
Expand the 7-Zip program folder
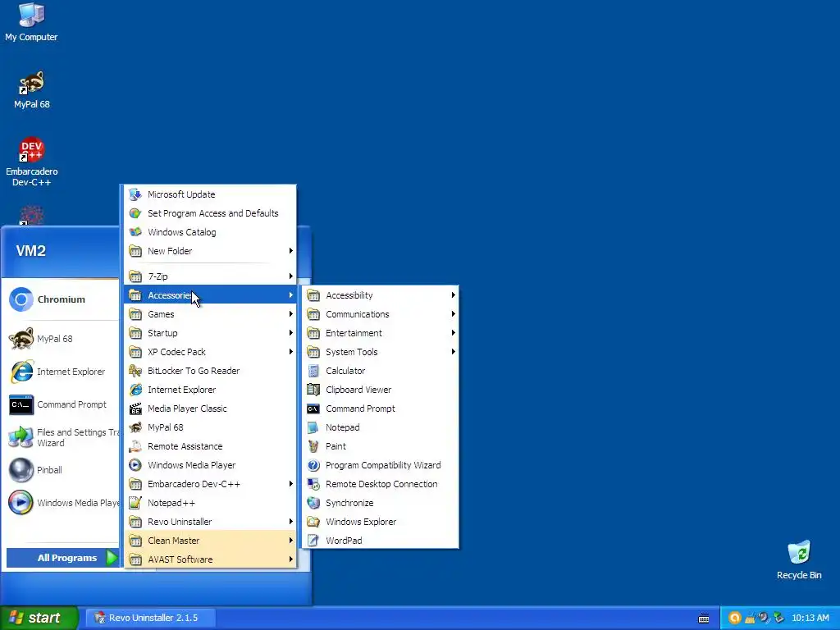[x=211, y=276]
